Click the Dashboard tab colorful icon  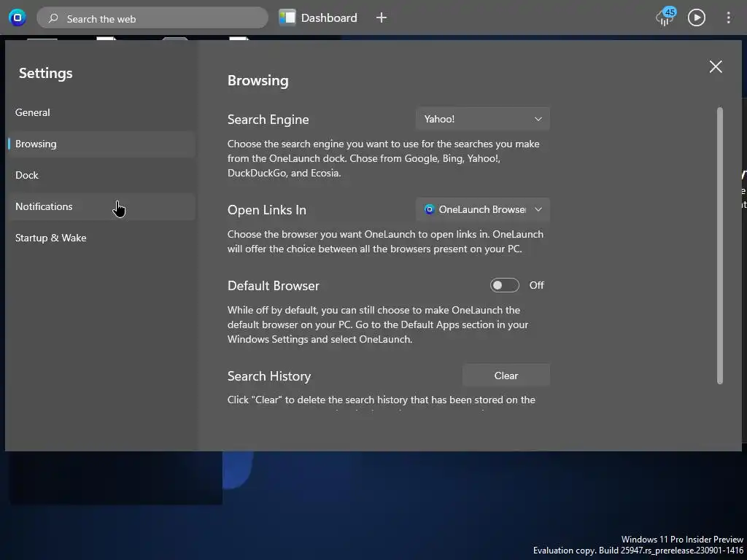[287, 18]
